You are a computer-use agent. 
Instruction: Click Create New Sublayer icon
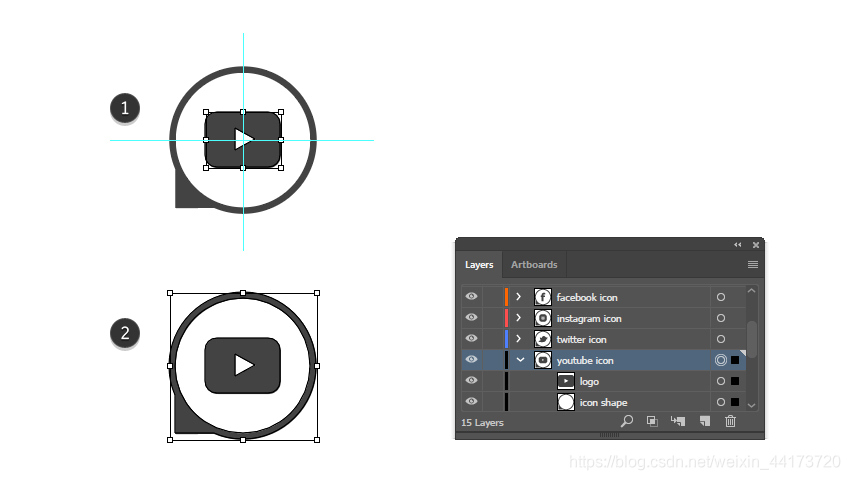(678, 421)
